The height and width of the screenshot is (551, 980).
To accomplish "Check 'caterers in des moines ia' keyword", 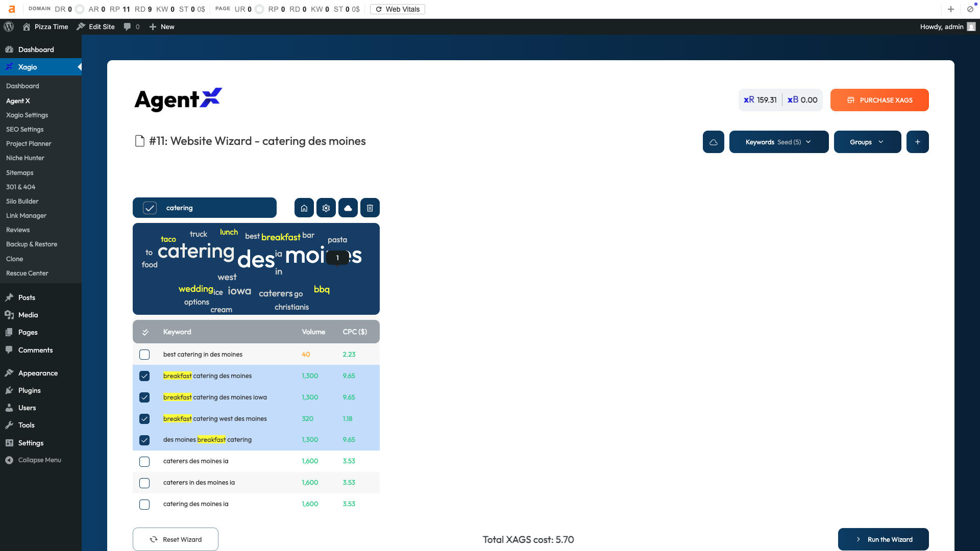I will tap(144, 483).
